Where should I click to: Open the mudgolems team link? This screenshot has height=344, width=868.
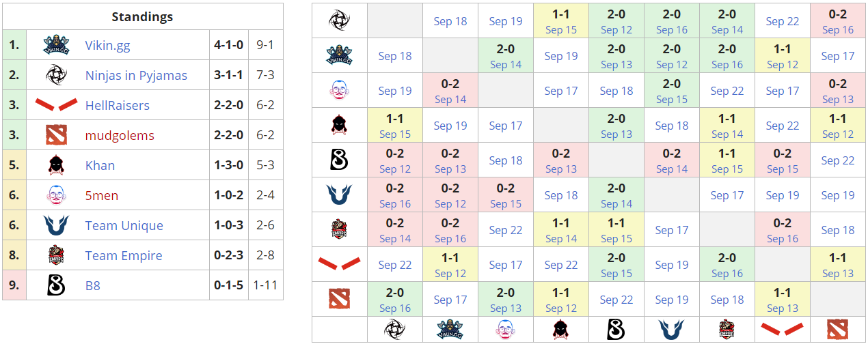click(120, 136)
